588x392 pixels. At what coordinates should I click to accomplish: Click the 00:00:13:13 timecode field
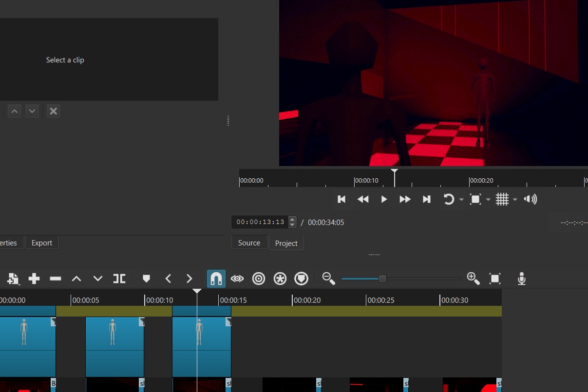[x=260, y=222]
